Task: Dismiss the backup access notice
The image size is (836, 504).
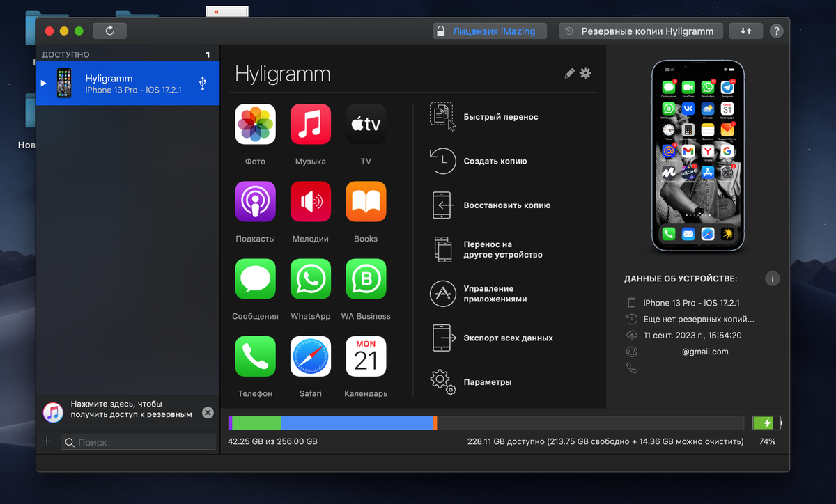Action: tap(208, 413)
